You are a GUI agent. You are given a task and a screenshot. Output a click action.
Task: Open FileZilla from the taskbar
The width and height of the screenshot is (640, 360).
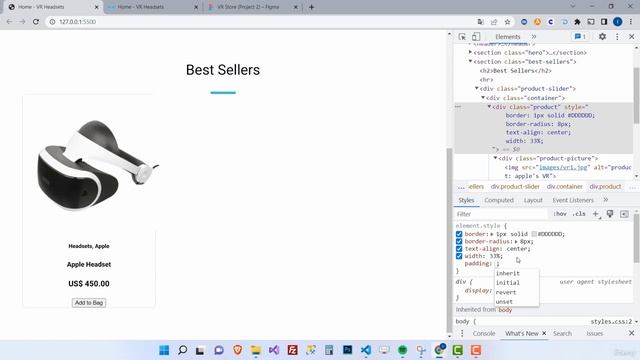pos(292,350)
